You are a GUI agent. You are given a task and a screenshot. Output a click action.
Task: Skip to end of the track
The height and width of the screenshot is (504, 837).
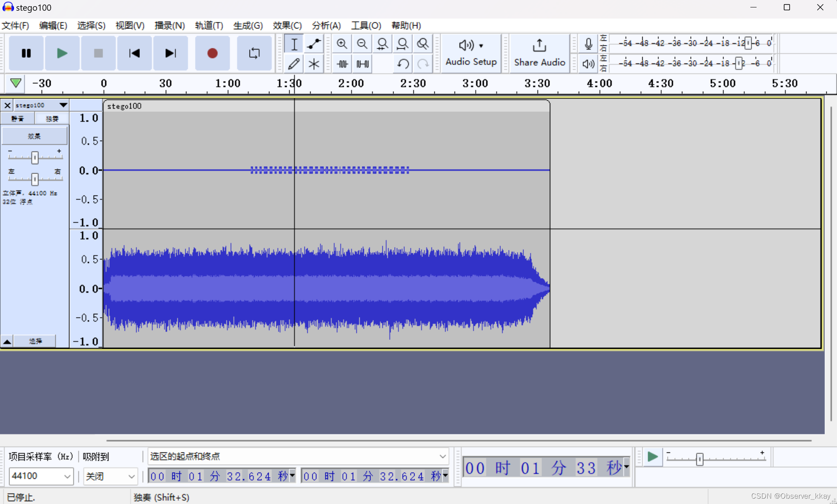(x=170, y=53)
